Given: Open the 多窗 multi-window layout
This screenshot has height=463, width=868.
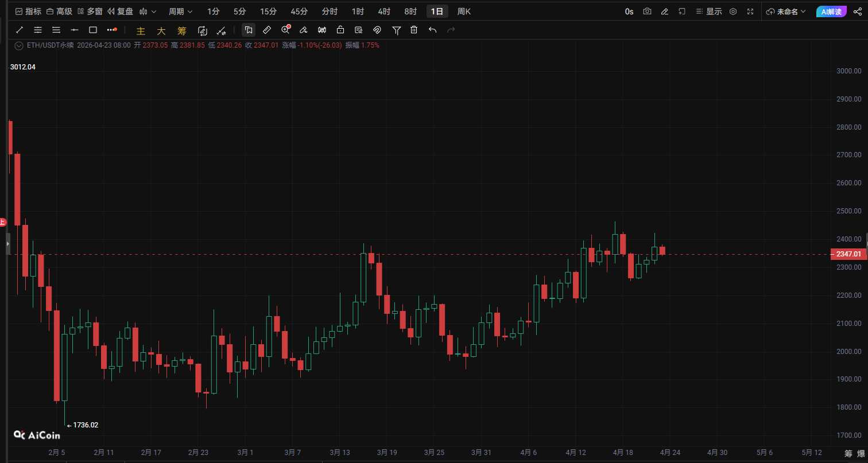Looking at the screenshot, I should pyautogui.click(x=90, y=11).
